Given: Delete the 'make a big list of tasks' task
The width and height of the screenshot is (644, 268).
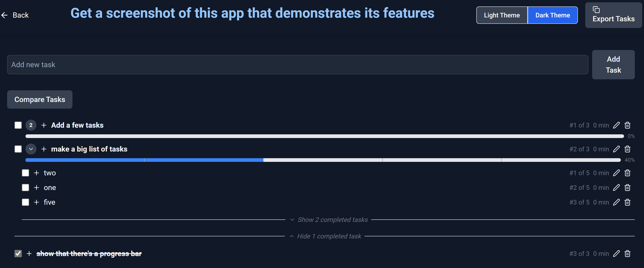Looking at the screenshot, I should tap(627, 149).
